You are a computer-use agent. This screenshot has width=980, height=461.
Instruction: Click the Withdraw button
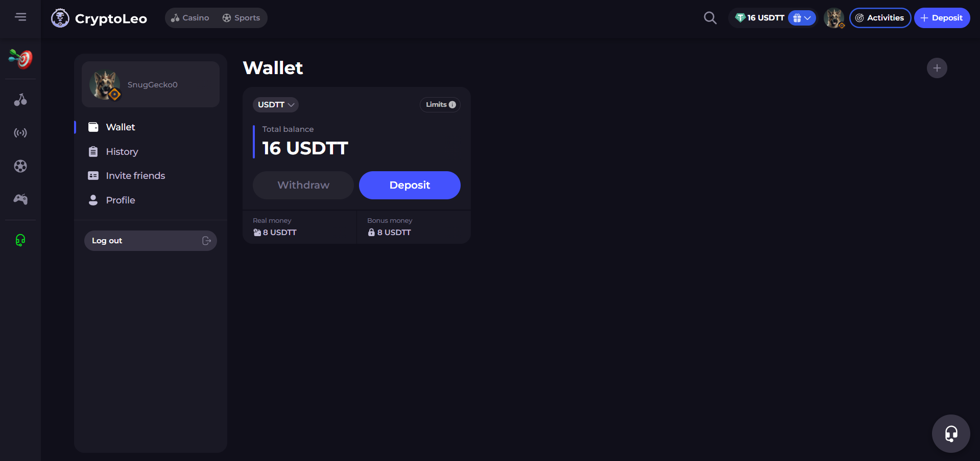coord(303,185)
